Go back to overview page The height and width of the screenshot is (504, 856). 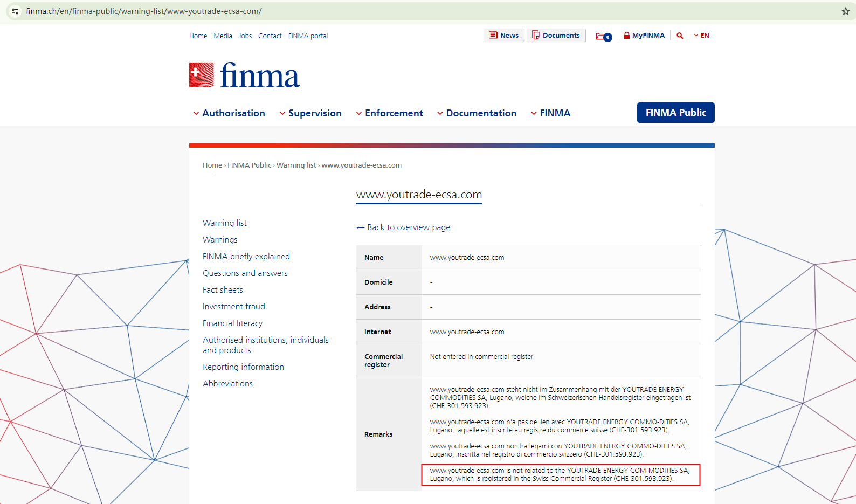pyautogui.click(x=403, y=227)
